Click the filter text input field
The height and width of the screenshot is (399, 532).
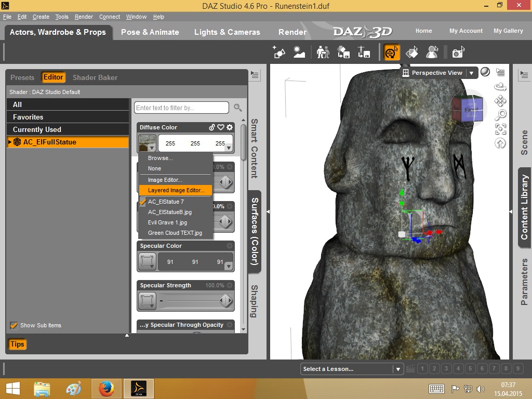point(181,108)
